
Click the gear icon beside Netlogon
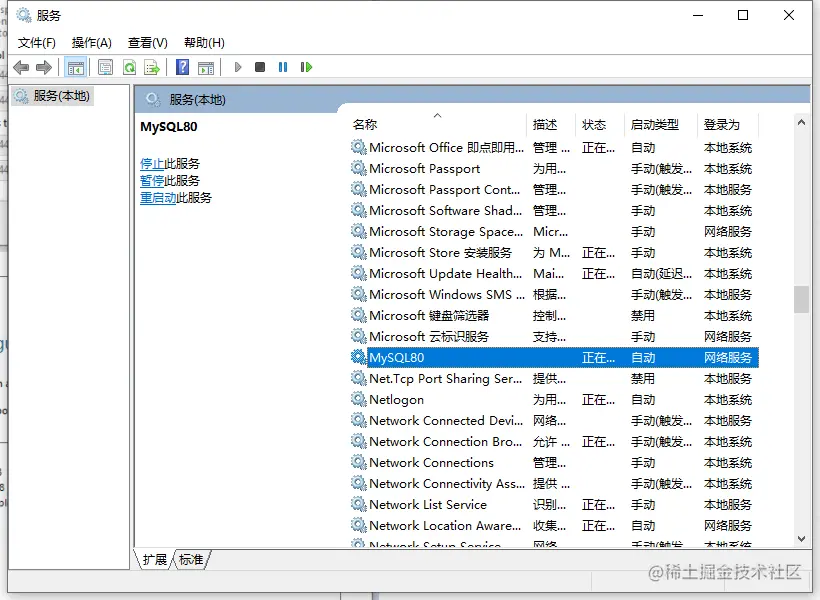coord(358,399)
